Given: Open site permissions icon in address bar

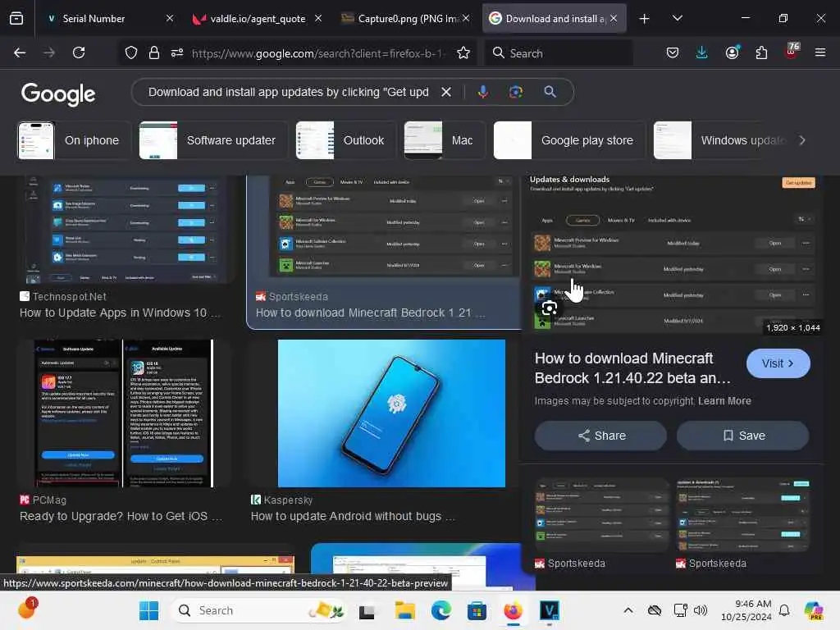Looking at the screenshot, I should point(177,52).
